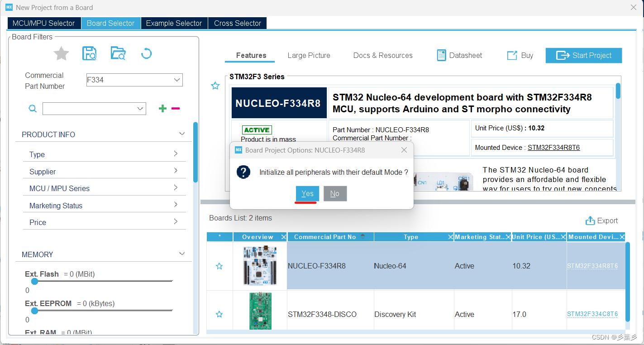Expand the Supplier filter

point(176,171)
